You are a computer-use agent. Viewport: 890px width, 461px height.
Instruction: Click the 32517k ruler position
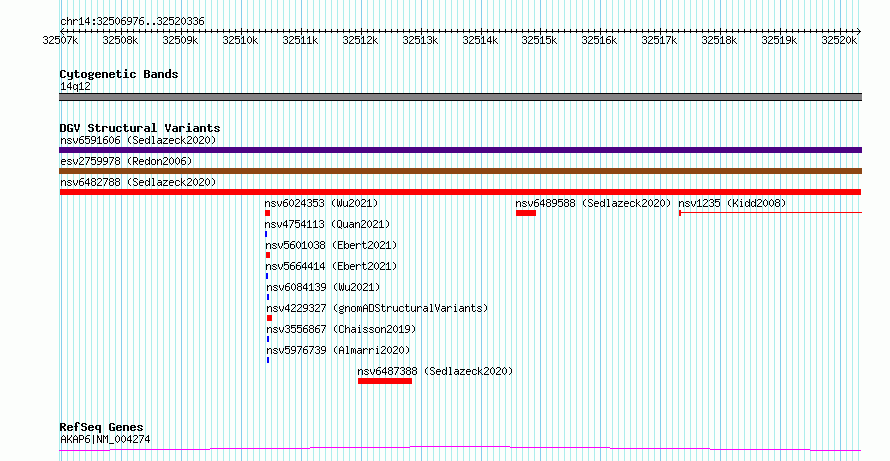click(x=659, y=40)
